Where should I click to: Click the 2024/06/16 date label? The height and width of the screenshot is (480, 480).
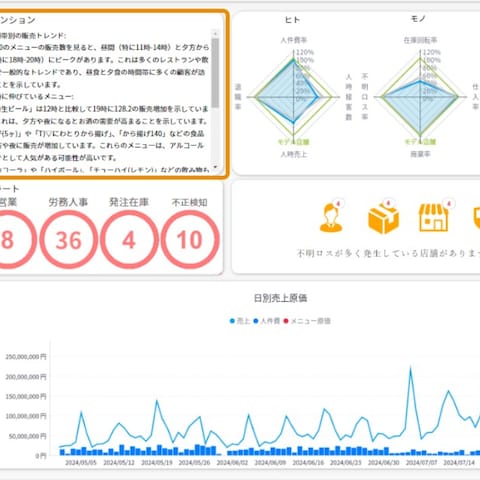[x=308, y=463]
